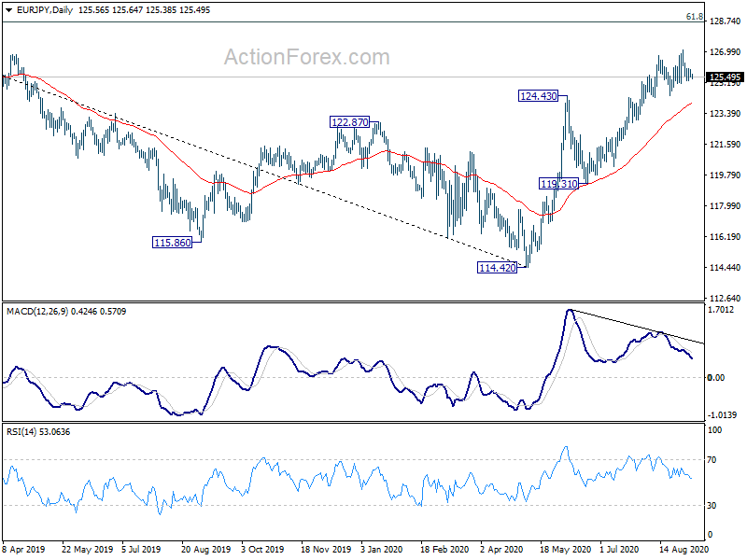This screenshot has width=747, height=560.
Task: Click the 116.190 price axis value
Action: [726, 237]
